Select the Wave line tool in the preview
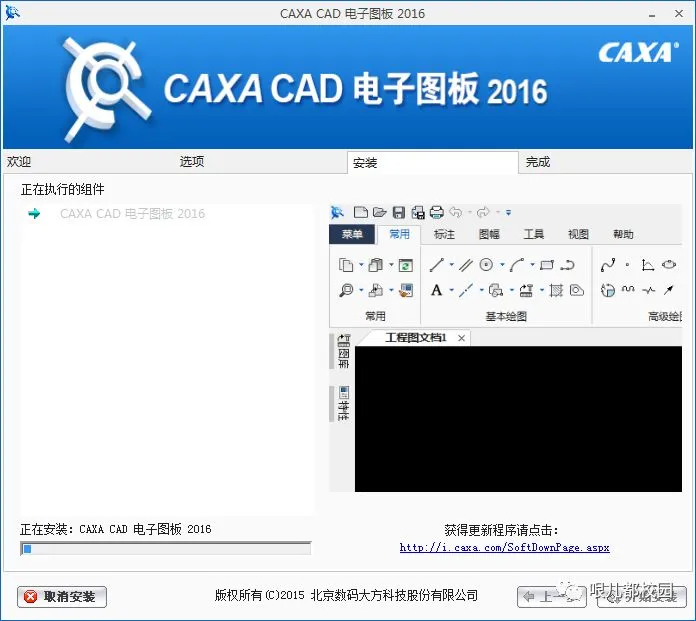696x621 pixels. [628, 289]
